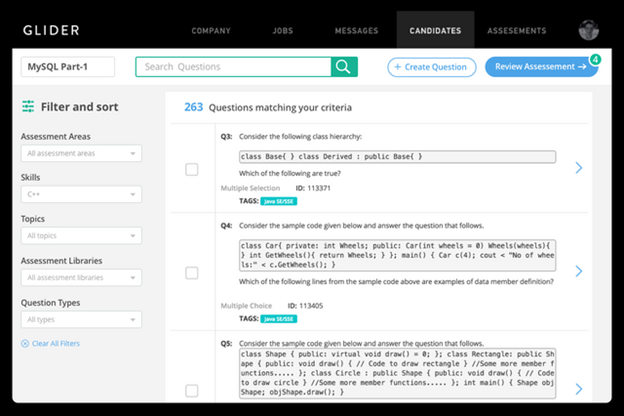Focus the Search Questions input field
Image resolution: width=624 pixels, height=416 pixels.
233,66
